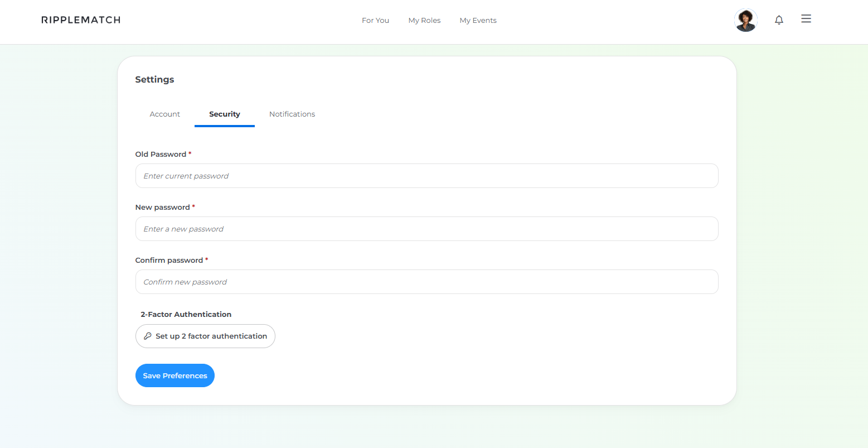Select the Security tab

tap(225, 114)
